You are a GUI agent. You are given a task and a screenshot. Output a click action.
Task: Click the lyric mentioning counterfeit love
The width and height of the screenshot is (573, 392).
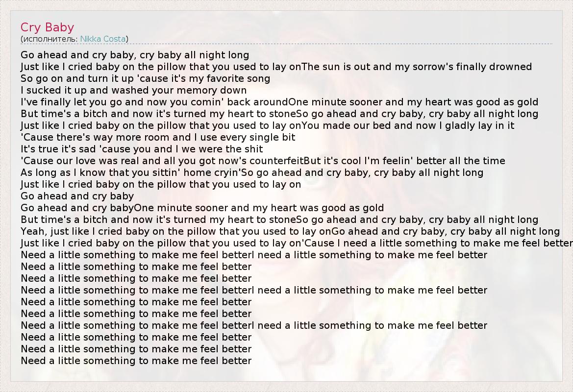pyautogui.click(x=162, y=161)
